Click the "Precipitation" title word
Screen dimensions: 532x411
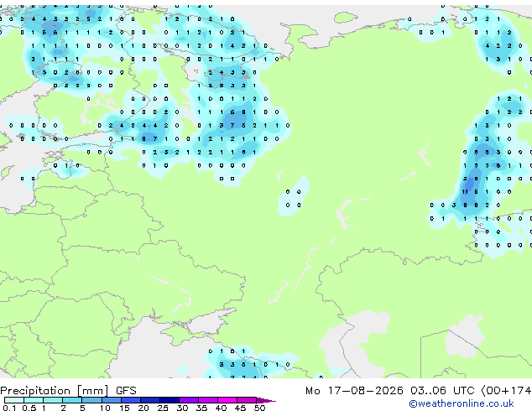(35, 391)
